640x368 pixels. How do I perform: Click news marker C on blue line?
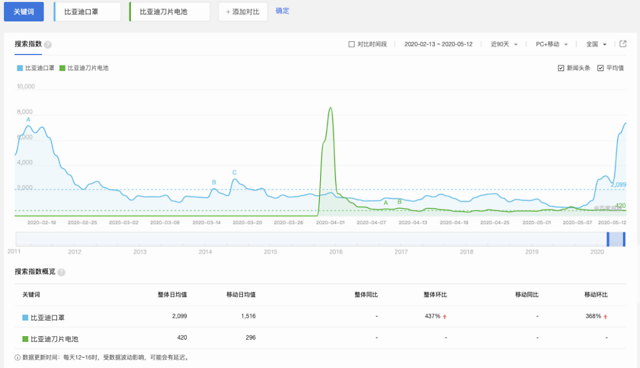(x=234, y=173)
